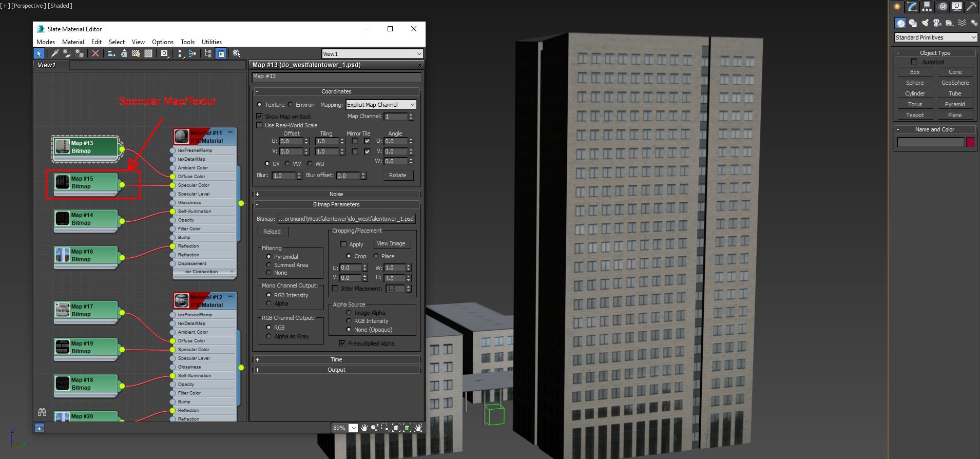
Task: Click the Pan hand tool in Slate navigation
Action: [364, 428]
